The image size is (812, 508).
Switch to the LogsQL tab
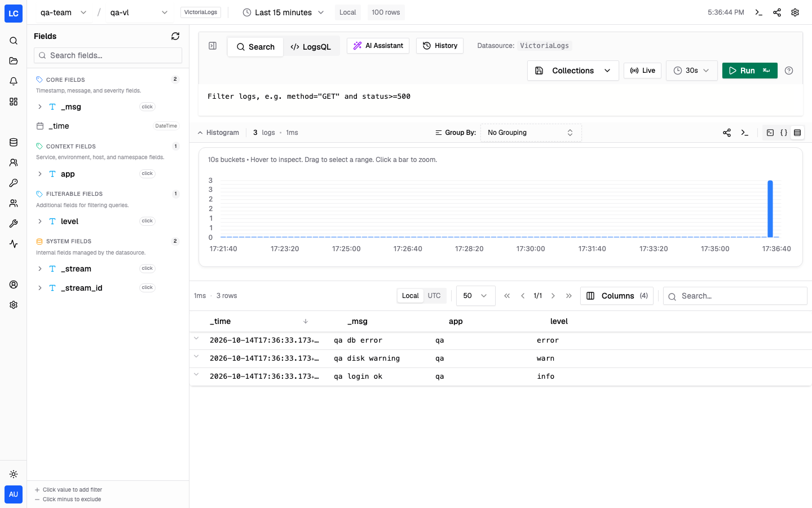(x=311, y=47)
